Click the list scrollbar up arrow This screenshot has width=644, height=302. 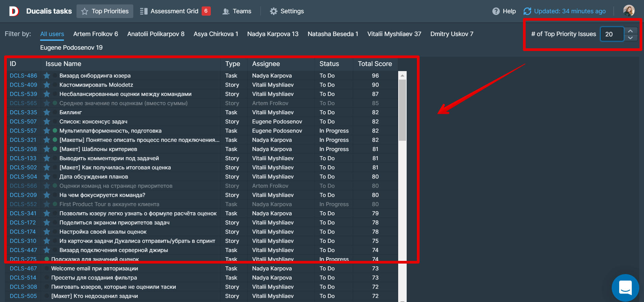[402, 75]
